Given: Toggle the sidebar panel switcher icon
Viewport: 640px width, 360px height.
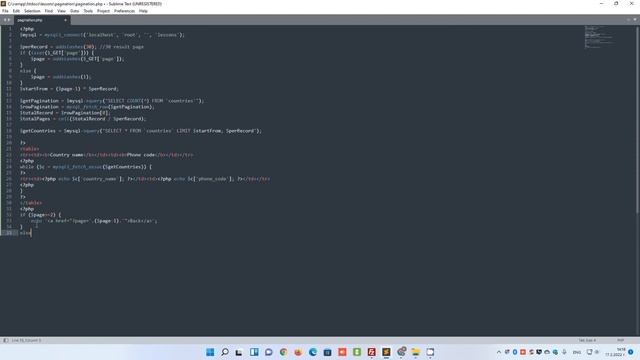Looking at the screenshot, I should (x=5, y=340).
